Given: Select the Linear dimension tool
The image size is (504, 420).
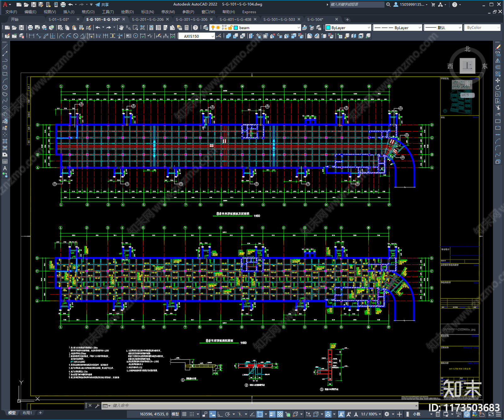Looking at the screenshot, I should 31,36.
